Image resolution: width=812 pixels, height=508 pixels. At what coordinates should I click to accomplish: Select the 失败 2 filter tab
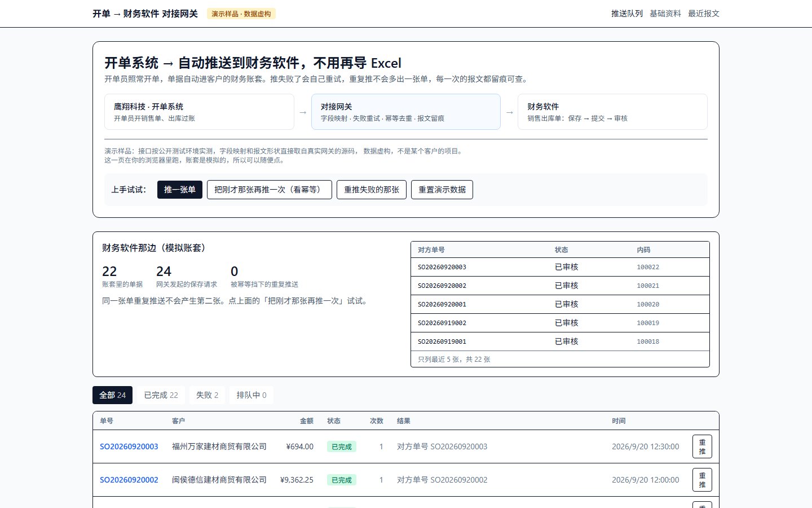208,395
